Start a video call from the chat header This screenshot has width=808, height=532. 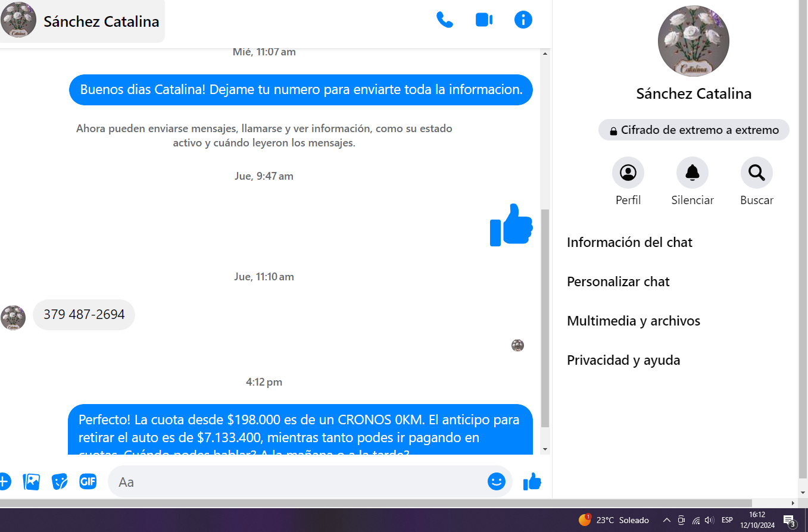click(x=483, y=20)
